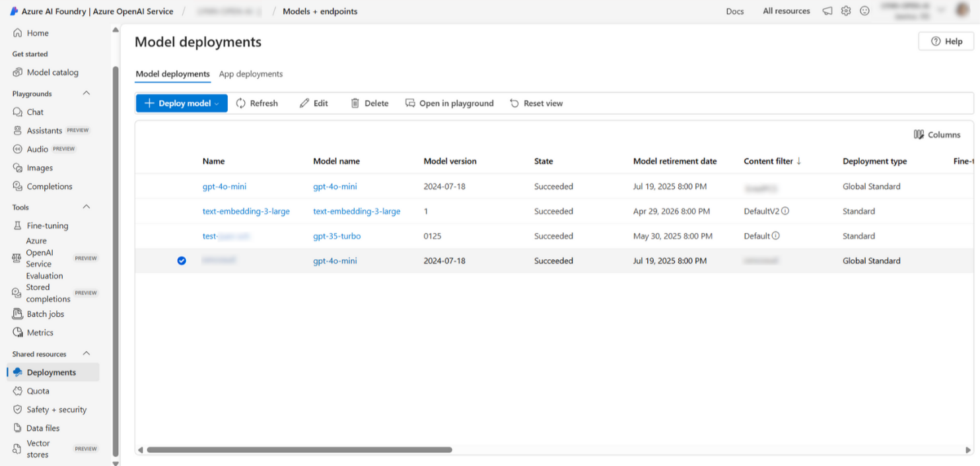
Task: Click the info icon next to Default filter
Action: [x=776, y=236]
